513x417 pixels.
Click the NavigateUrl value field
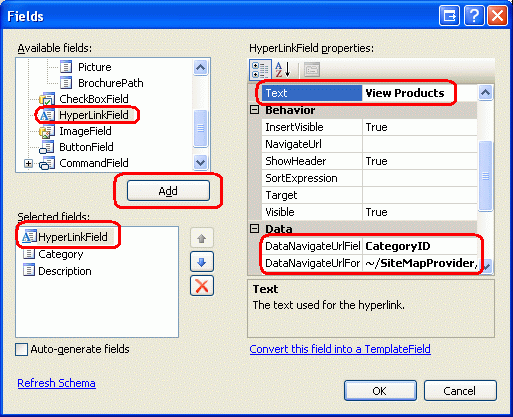[420, 144]
